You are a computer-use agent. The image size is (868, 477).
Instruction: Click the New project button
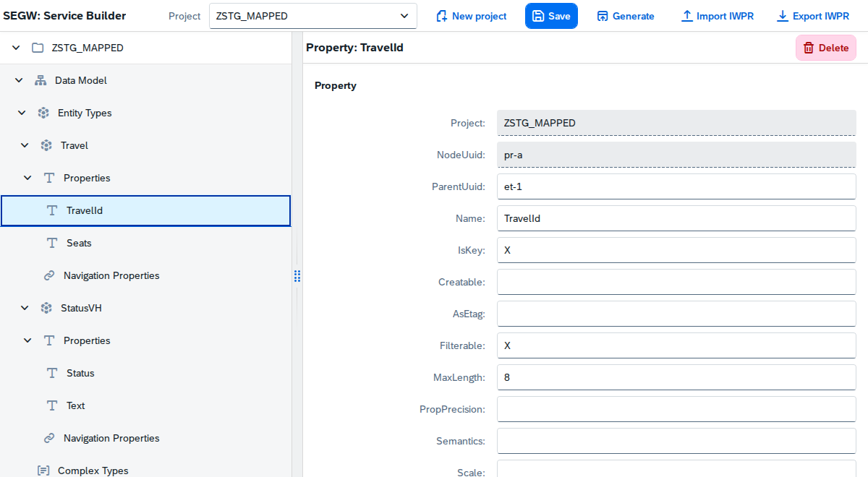[472, 16]
